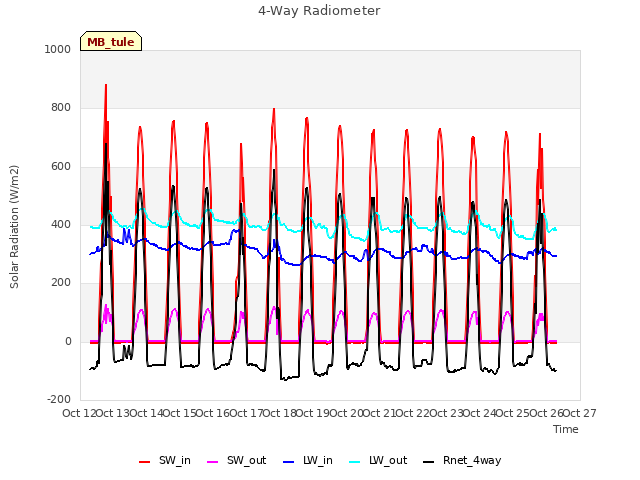
Task: Click the red SW_in legend swatch
Action: click(x=144, y=462)
